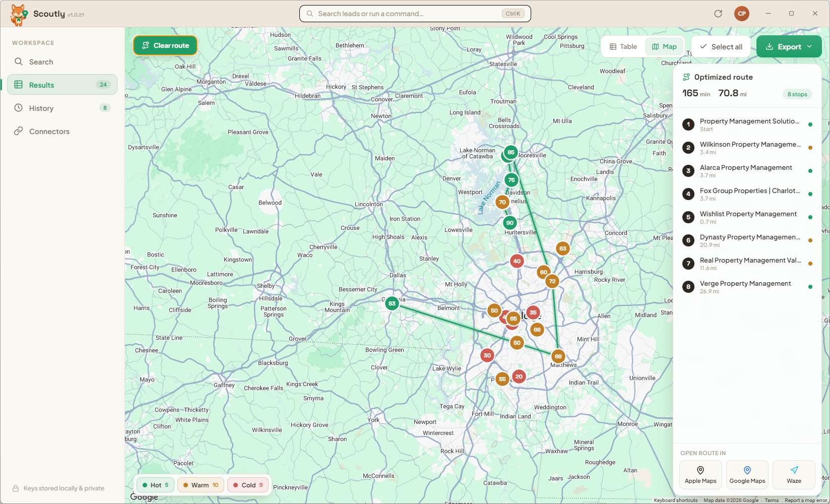Open route in Google Maps
Viewport: 830px width, 504px height.
click(747, 475)
